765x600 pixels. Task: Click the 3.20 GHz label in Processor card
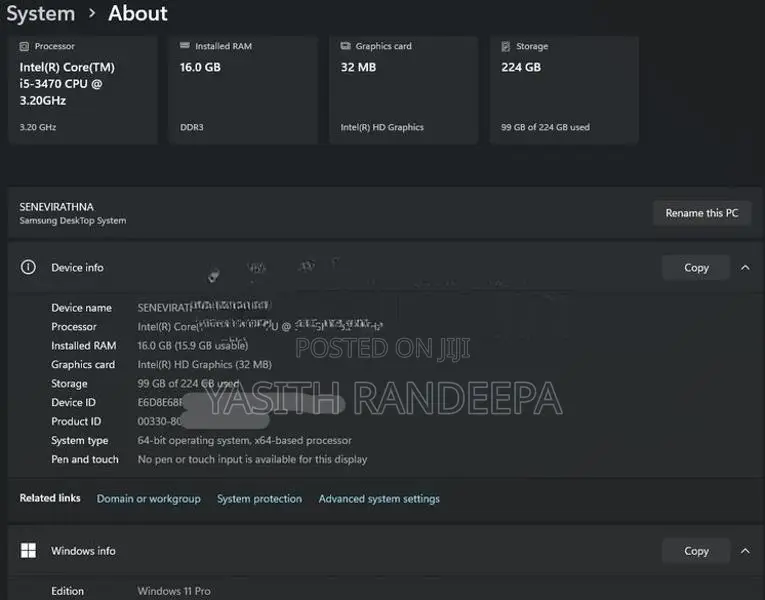pos(38,127)
